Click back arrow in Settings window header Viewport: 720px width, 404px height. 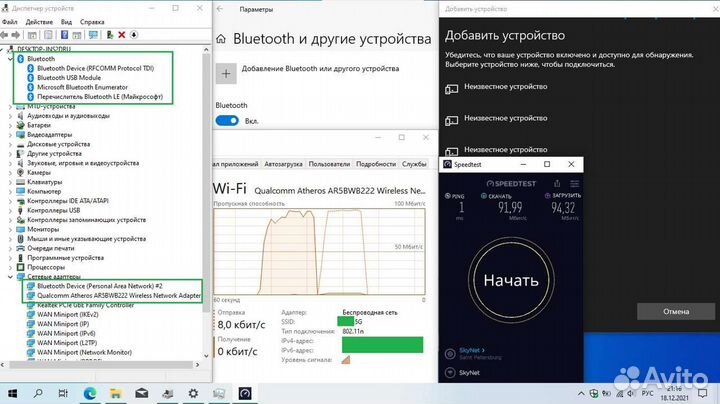tap(220, 9)
